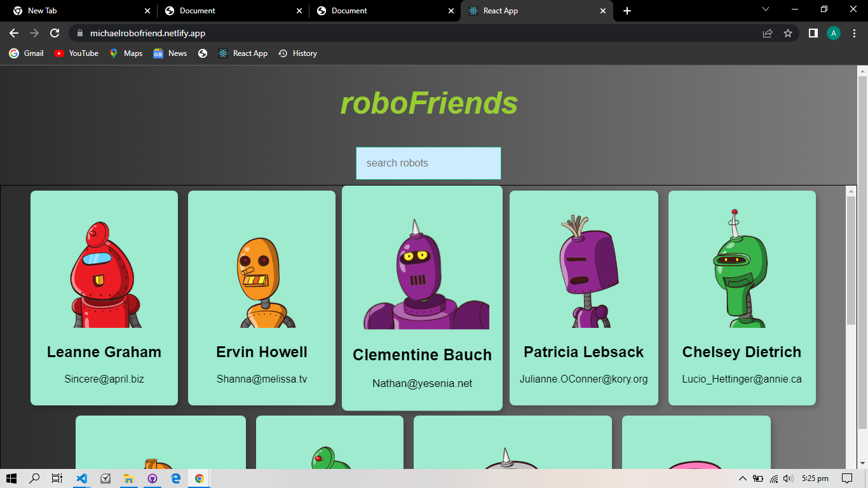Switch to the first Document tab
This screenshot has width=868, height=488.
[232, 11]
